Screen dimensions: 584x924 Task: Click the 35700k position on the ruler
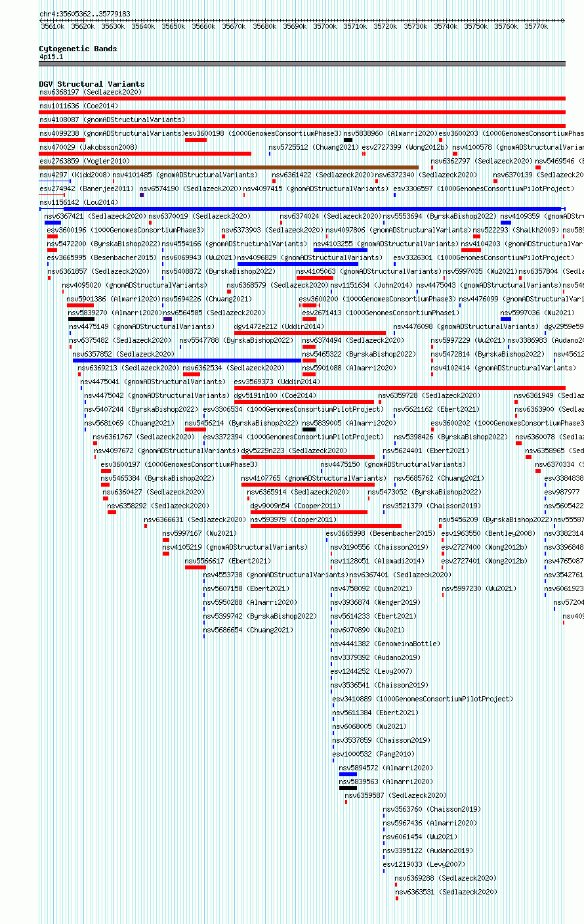point(324,26)
